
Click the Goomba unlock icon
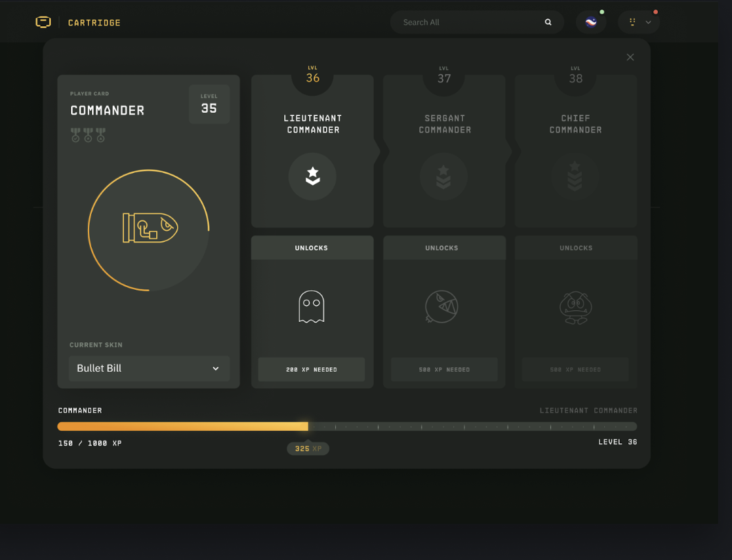coord(575,308)
